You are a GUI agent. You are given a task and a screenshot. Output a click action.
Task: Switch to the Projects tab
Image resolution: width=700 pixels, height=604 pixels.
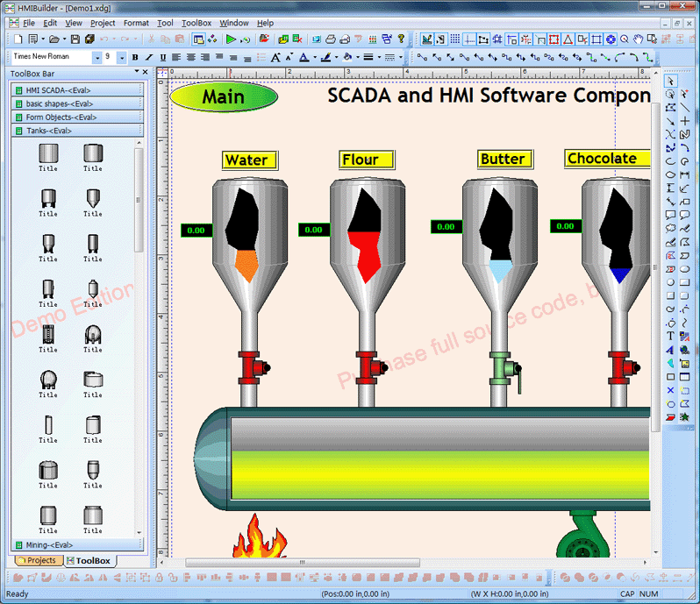[x=36, y=560]
